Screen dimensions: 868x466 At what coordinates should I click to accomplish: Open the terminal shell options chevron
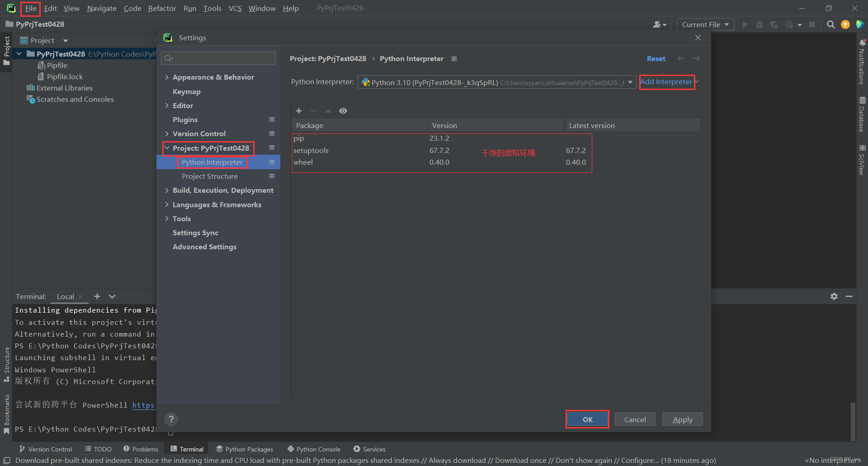[x=112, y=296]
